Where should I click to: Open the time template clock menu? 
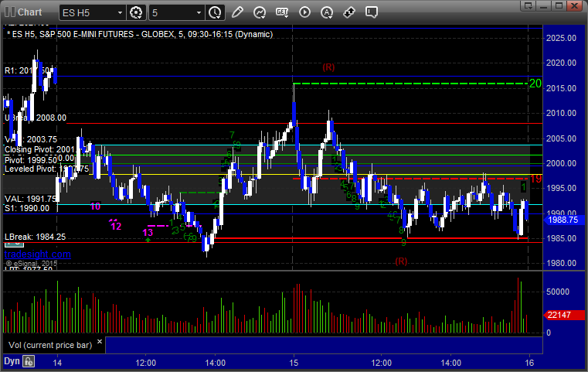(x=215, y=12)
